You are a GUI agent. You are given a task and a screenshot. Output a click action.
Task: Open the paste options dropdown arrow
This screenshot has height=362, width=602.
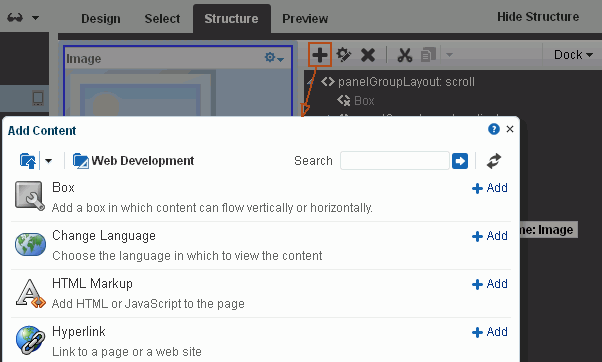tap(449, 55)
